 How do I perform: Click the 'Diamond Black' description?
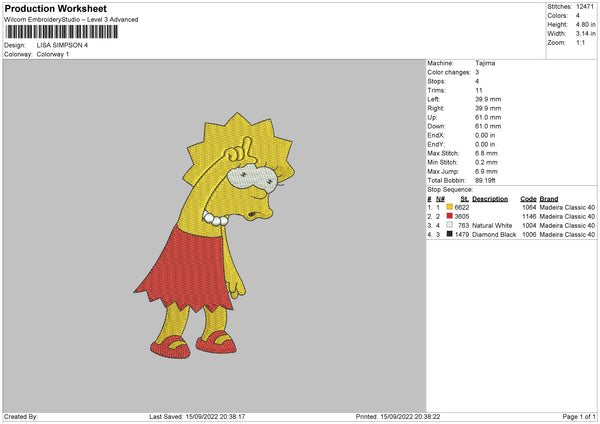pos(494,235)
